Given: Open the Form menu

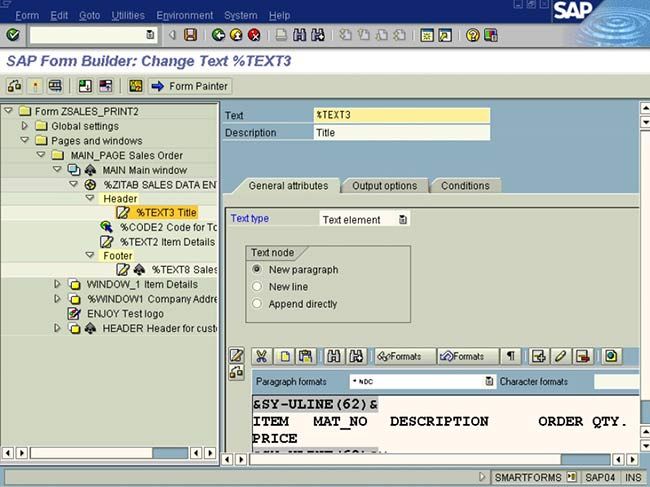Looking at the screenshot, I should [x=27, y=15].
